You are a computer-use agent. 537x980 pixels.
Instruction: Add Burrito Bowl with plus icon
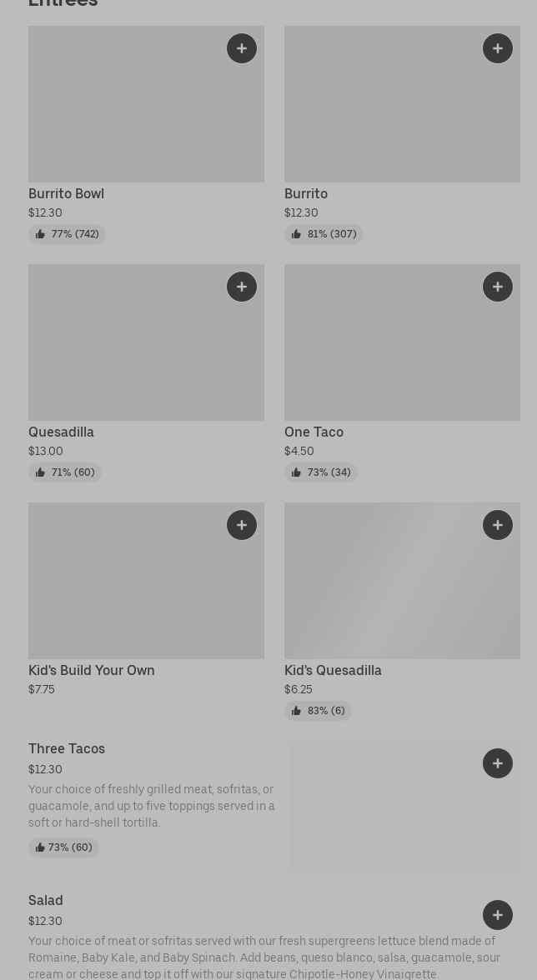point(242,48)
